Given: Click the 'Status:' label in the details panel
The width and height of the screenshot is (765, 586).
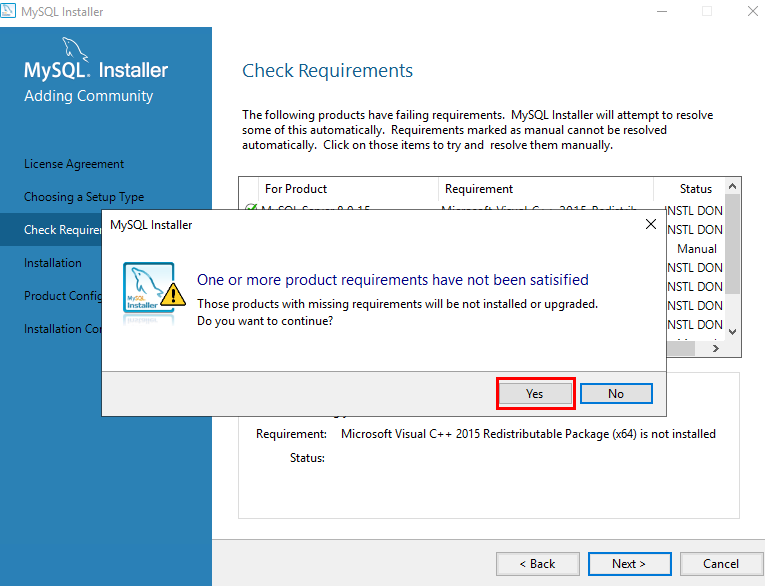Looking at the screenshot, I should 307,458.
